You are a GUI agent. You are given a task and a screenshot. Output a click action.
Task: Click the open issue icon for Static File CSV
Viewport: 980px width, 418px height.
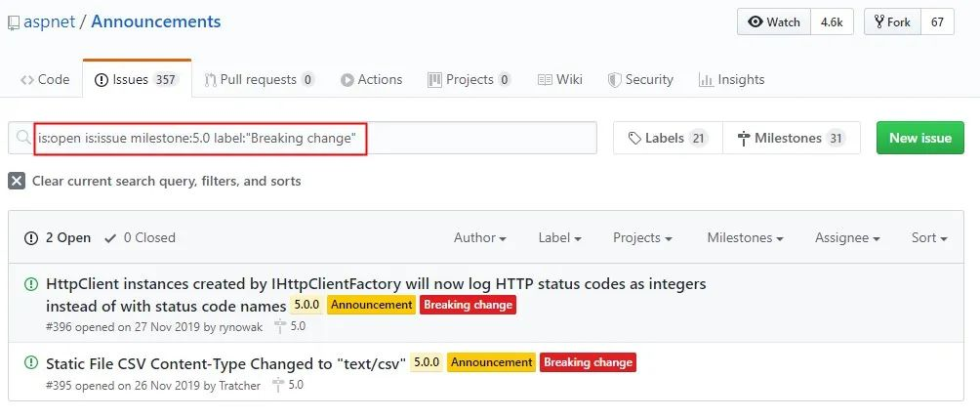31,363
